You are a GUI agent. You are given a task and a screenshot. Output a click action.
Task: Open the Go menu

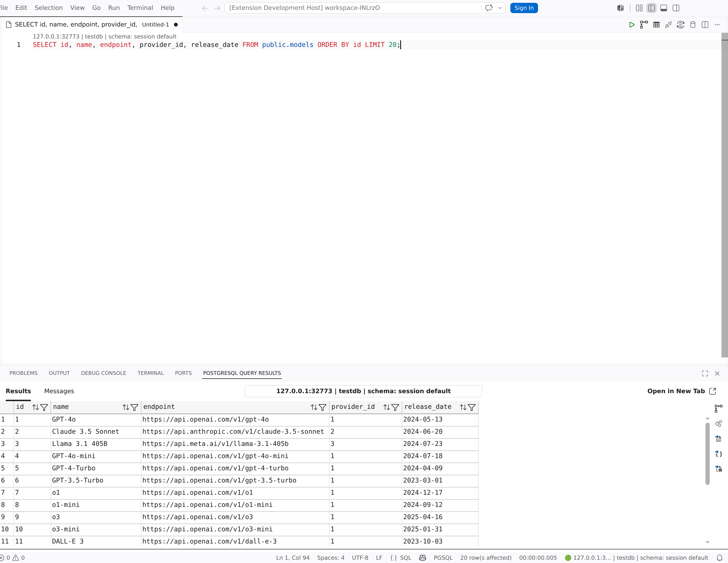(96, 8)
